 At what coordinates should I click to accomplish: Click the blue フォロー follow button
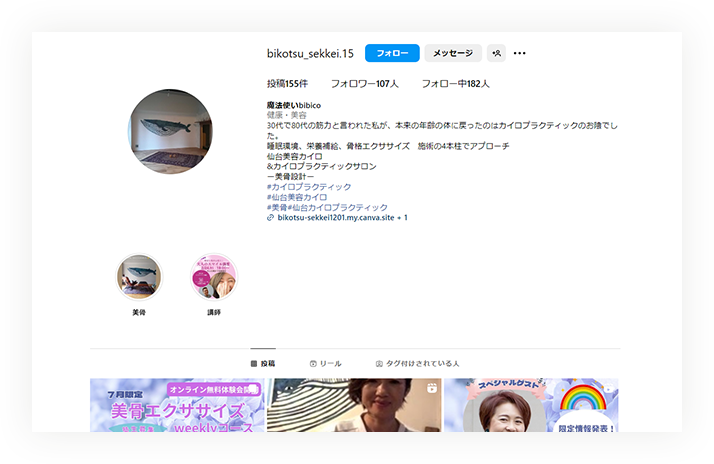point(392,53)
